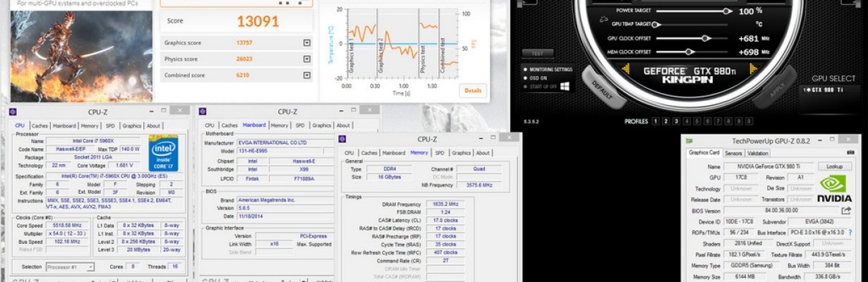Click the Bus Interface question mark icon

click(850, 232)
